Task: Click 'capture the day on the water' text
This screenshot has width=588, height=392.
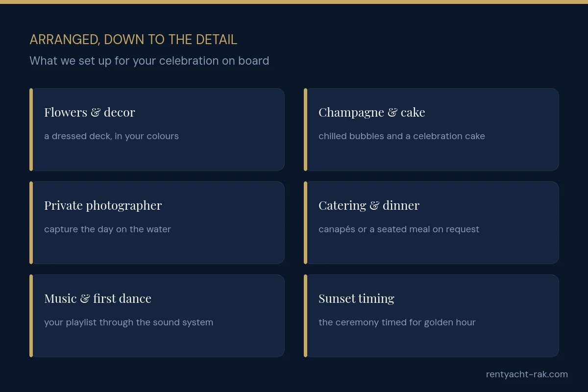Action: tap(107, 229)
